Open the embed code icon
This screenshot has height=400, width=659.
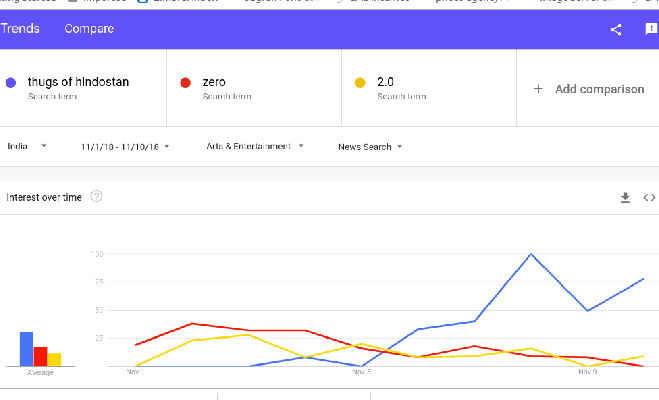(649, 197)
